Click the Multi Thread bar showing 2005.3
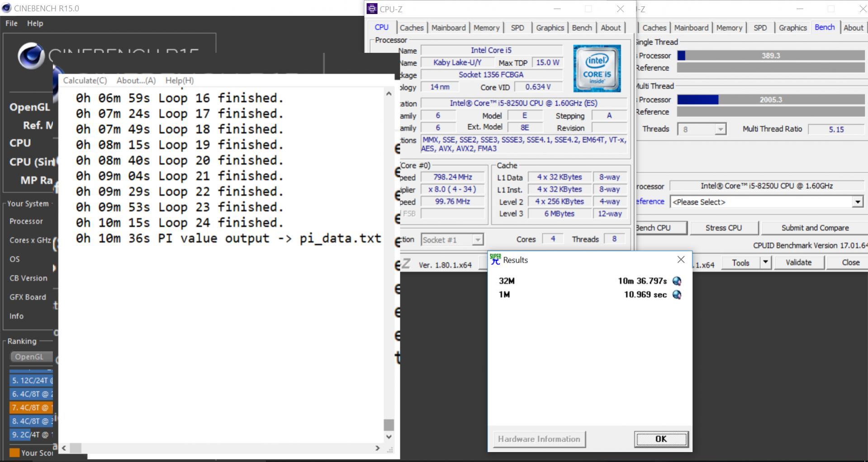The height and width of the screenshot is (462, 868). click(x=771, y=99)
